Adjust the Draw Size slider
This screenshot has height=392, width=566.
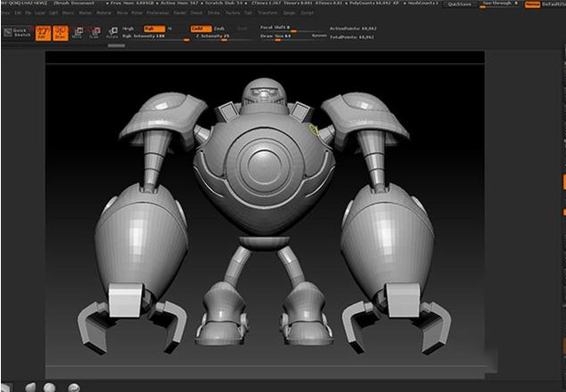[285, 36]
